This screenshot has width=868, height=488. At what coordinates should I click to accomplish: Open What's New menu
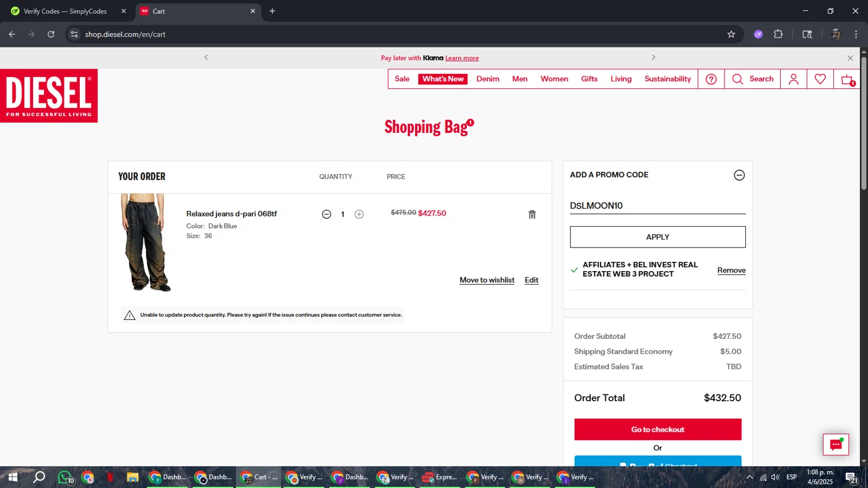(x=443, y=79)
